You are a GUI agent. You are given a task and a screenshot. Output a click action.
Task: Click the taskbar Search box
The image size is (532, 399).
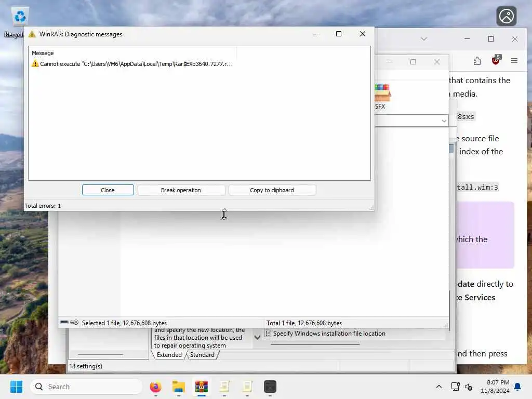pos(86,387)
